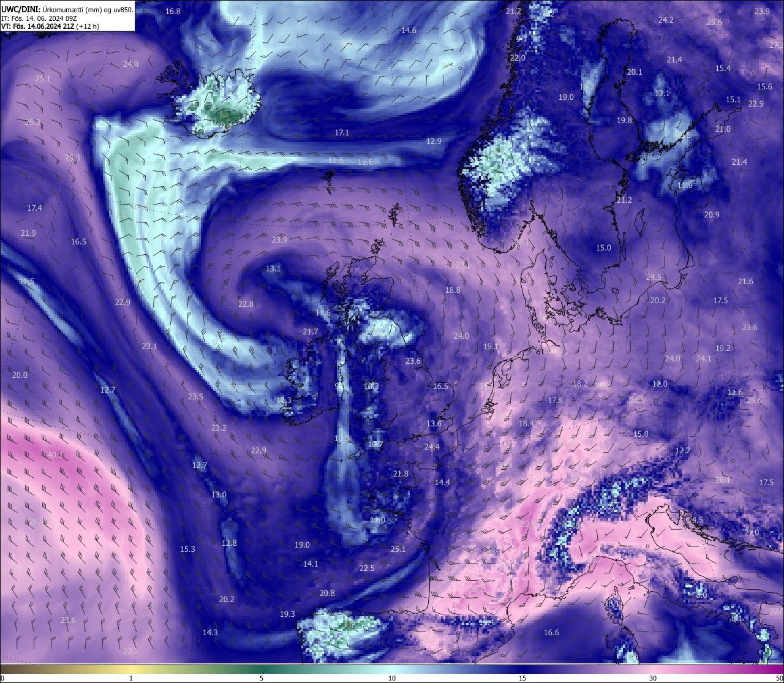Click the 17.4 value label
This screenshot has height=683, width=784.
point(34,208)
